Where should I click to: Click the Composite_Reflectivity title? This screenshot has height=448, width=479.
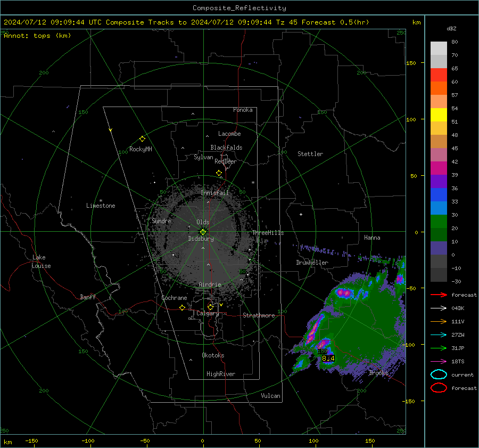tap(239, 8)
